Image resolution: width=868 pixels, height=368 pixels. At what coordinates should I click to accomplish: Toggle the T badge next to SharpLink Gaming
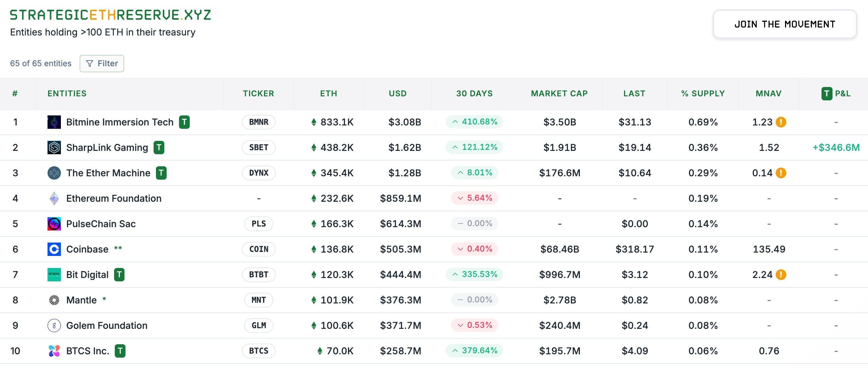point(159,147)
